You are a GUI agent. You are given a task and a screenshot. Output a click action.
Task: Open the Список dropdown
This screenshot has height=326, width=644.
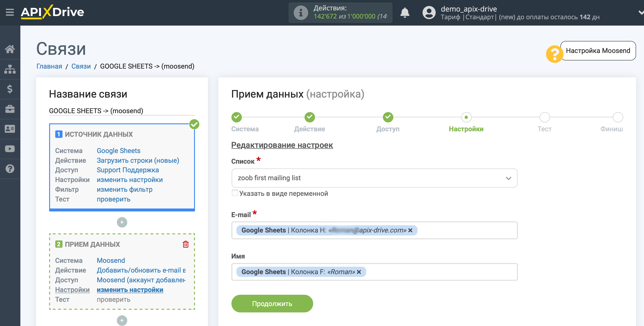click(374, 178)
